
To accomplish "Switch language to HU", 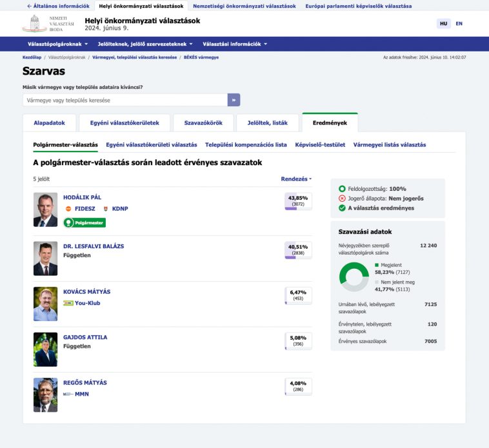I will pos(443,24).
